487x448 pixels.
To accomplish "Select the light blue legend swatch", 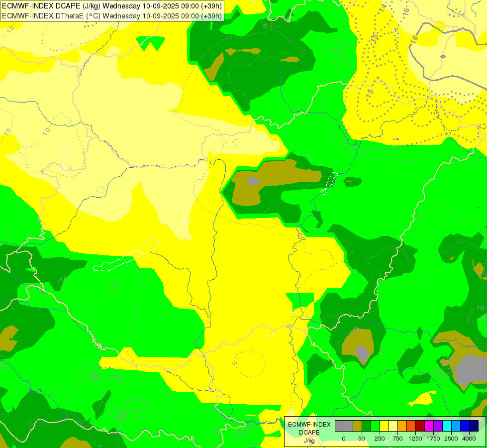I will [x=456, y=426].
